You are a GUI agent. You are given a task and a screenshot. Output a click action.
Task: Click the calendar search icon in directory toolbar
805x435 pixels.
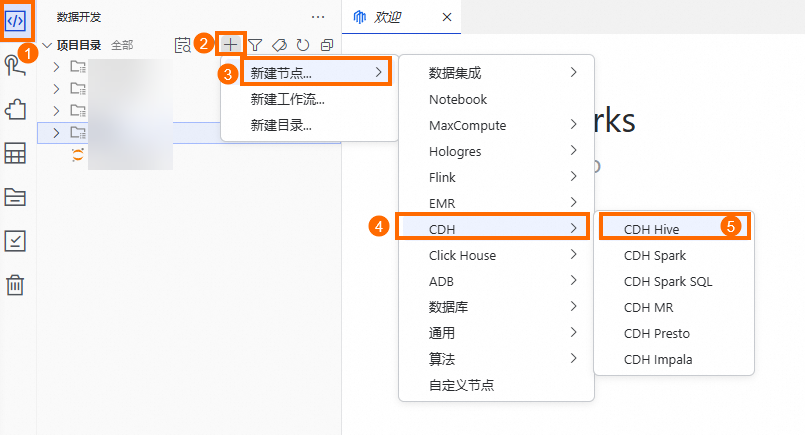[183, 45]
